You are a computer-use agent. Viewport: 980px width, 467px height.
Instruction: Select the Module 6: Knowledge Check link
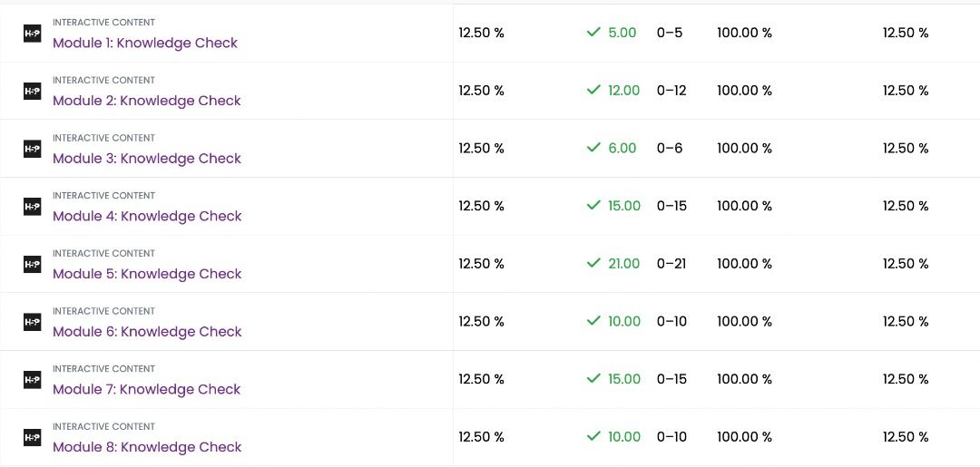[147, 332]
